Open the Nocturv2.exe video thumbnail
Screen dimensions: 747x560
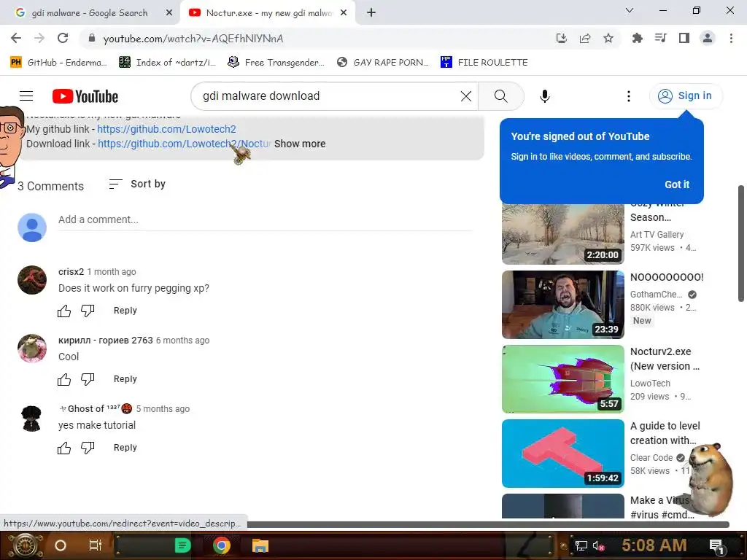[x=562, y=379]
